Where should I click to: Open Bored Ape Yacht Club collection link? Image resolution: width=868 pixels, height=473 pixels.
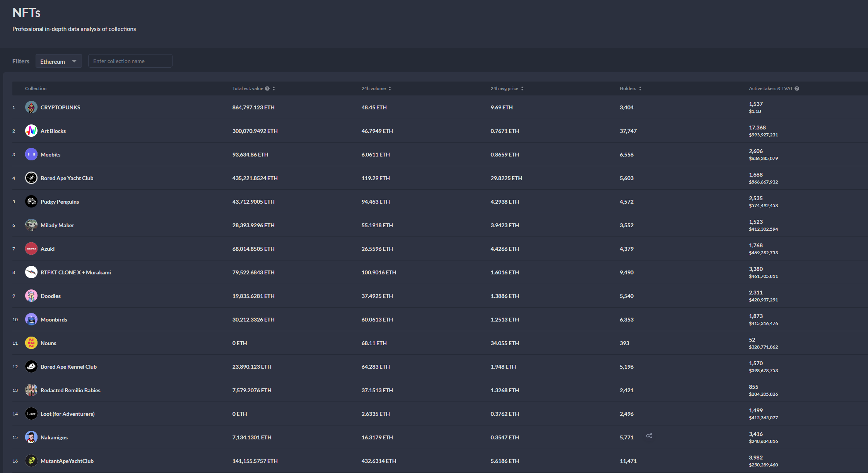pos(67,178)
